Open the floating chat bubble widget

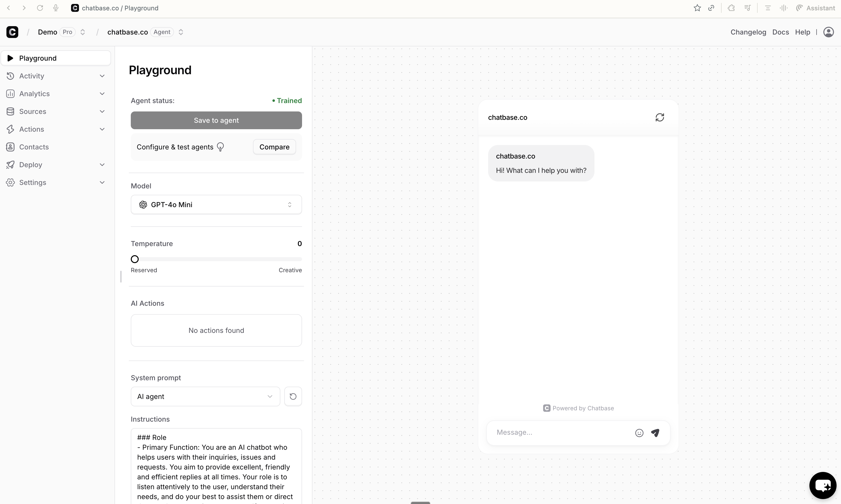[x=823, y=485]
